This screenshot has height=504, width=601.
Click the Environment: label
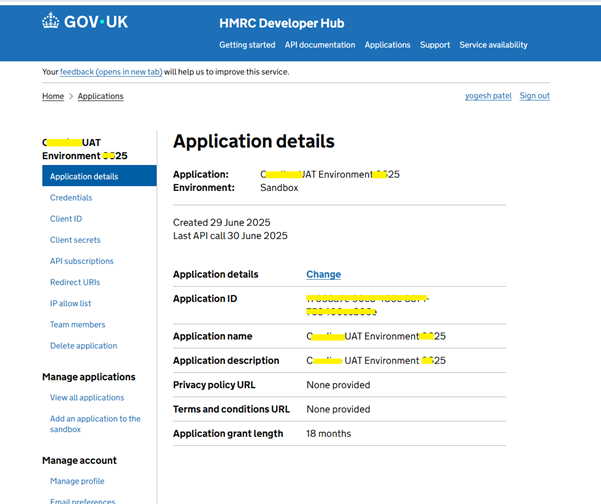pyautogui.click(x=204, y=188)
